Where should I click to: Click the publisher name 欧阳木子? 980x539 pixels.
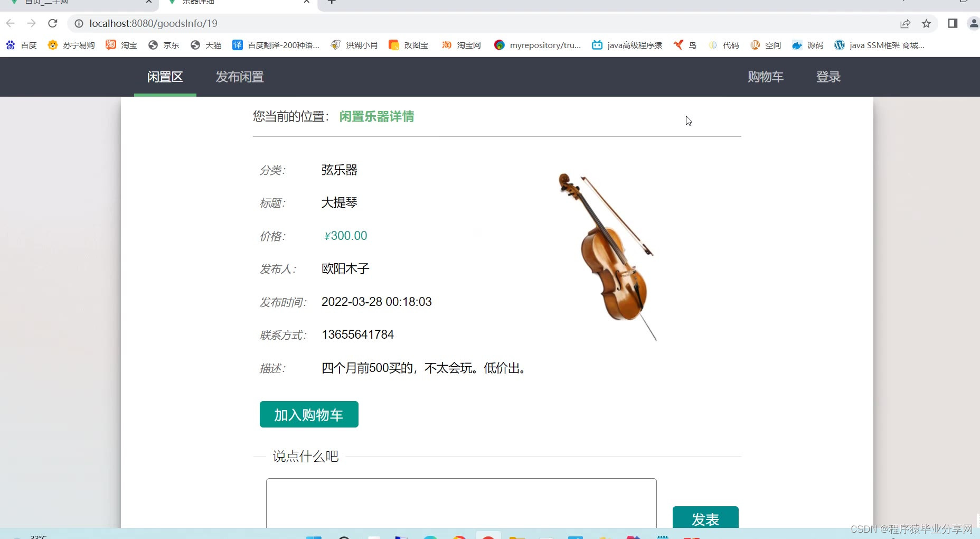(x=345, y=269)
